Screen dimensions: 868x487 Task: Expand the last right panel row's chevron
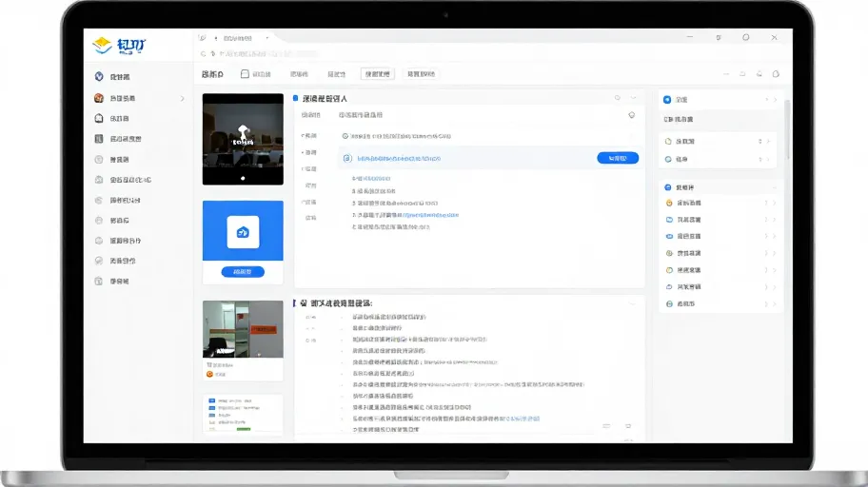(x=775, y=303)
